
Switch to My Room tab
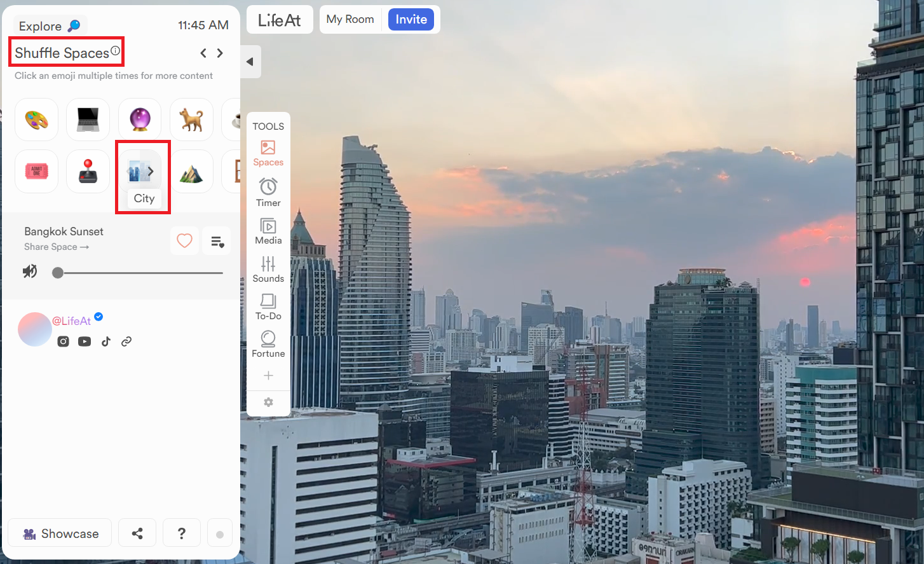[350, 19]
